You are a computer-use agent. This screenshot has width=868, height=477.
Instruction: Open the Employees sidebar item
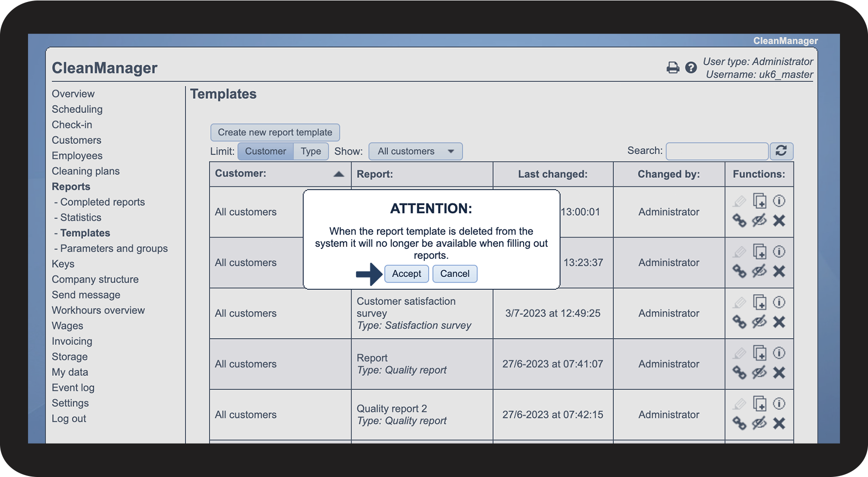(77, 156)
